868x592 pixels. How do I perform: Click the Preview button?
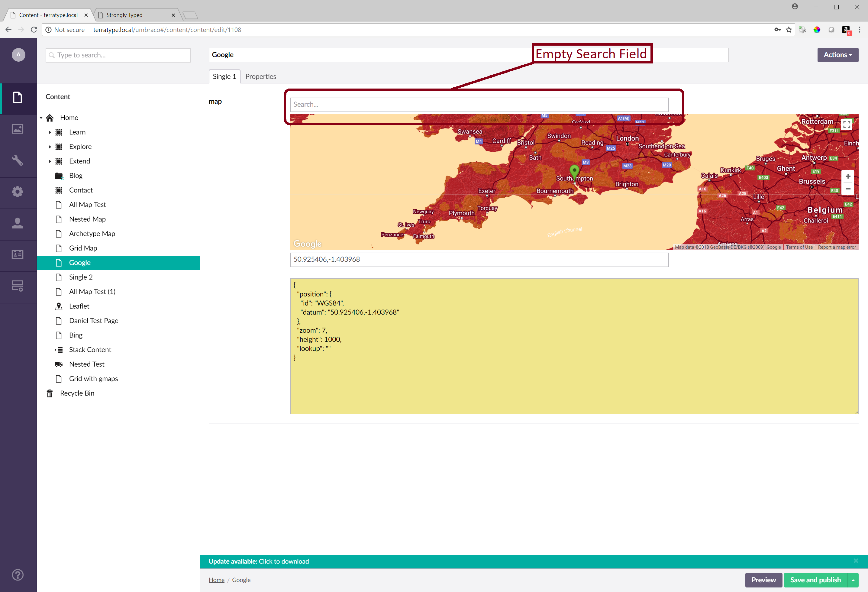coord(763,580)
